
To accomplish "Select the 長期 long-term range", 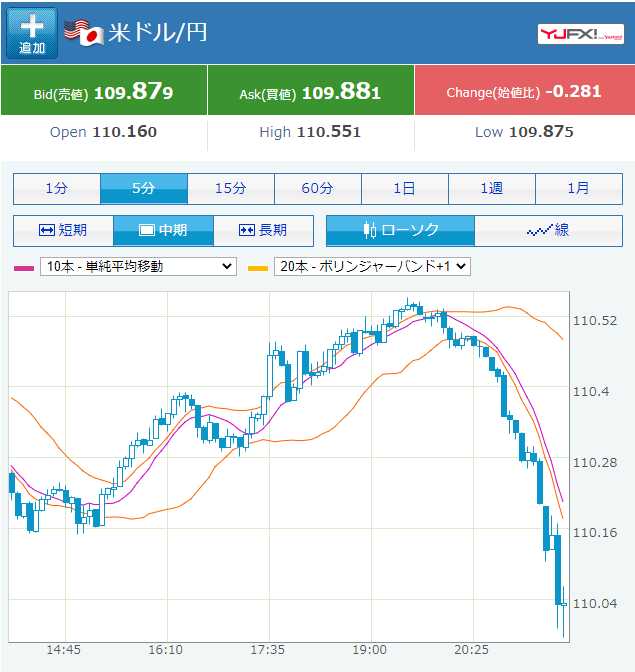I will point(264,231).
